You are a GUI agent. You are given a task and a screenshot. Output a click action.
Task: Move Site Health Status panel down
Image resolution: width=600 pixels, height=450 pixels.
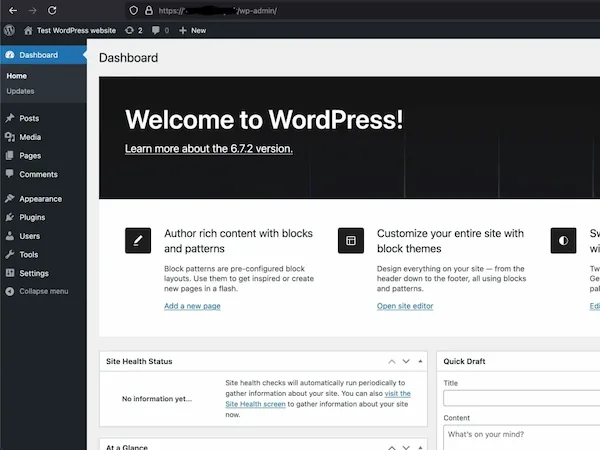pyautogui.click(x=406, y=361)
